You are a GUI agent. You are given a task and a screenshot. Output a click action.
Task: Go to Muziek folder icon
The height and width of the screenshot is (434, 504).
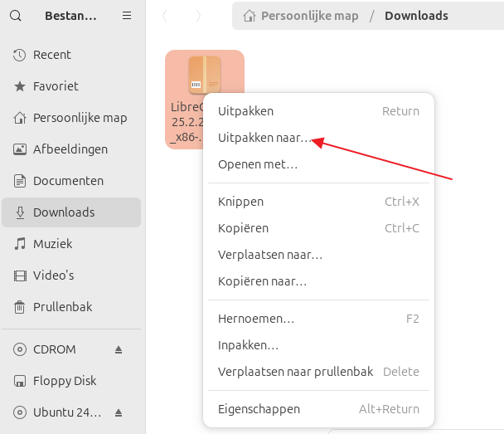tap(19, 244)
